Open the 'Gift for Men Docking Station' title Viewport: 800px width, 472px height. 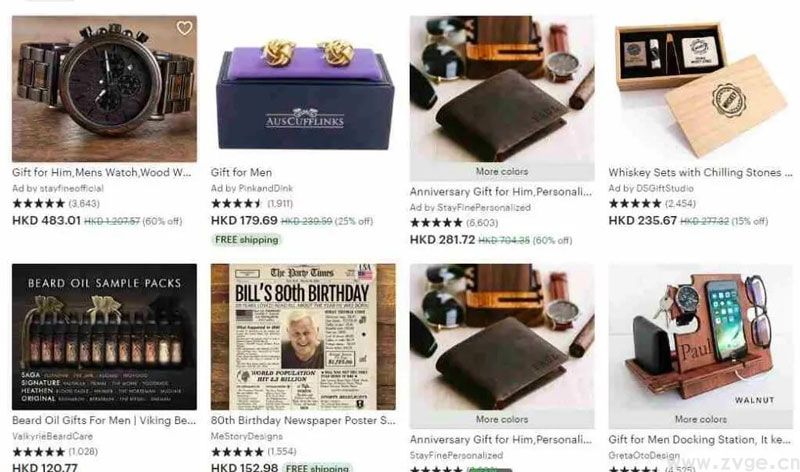coord(699,439)
